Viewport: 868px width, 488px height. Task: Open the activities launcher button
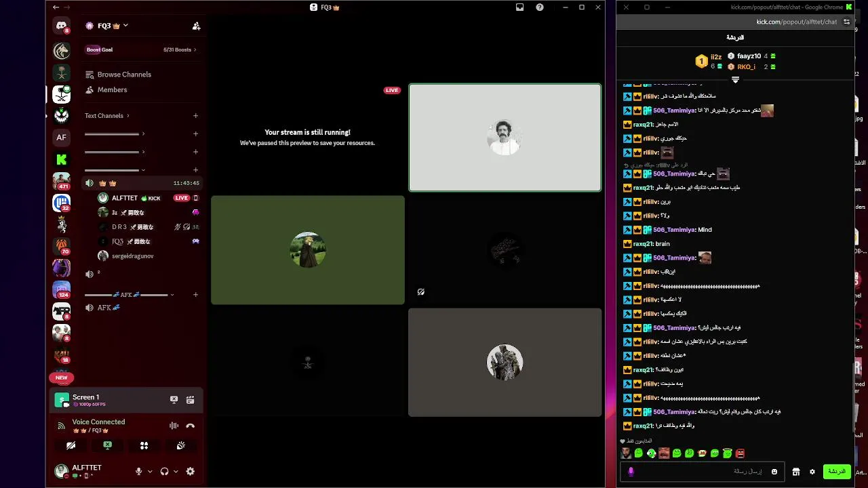click(144, 445)
